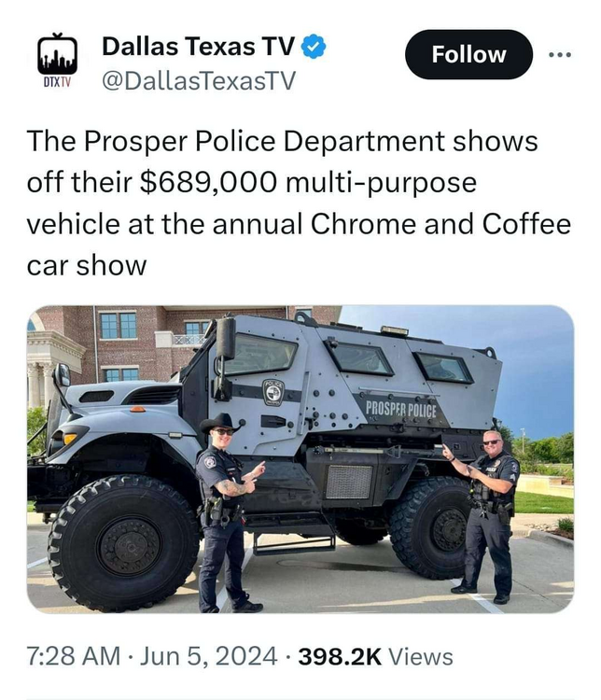The height and width of the screenshot is (700, 601).
Task: Open the three-dot more options menu
Action: tap(560, 55)
